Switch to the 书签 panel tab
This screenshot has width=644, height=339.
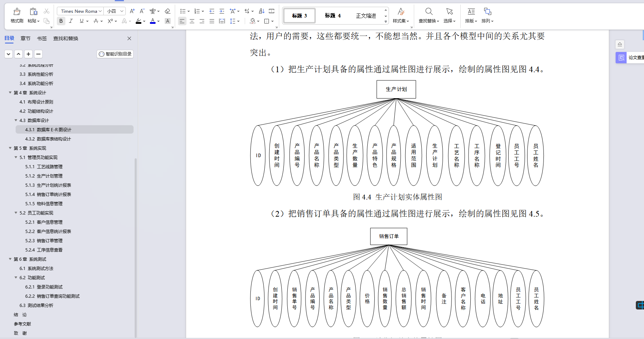point(42,38)
